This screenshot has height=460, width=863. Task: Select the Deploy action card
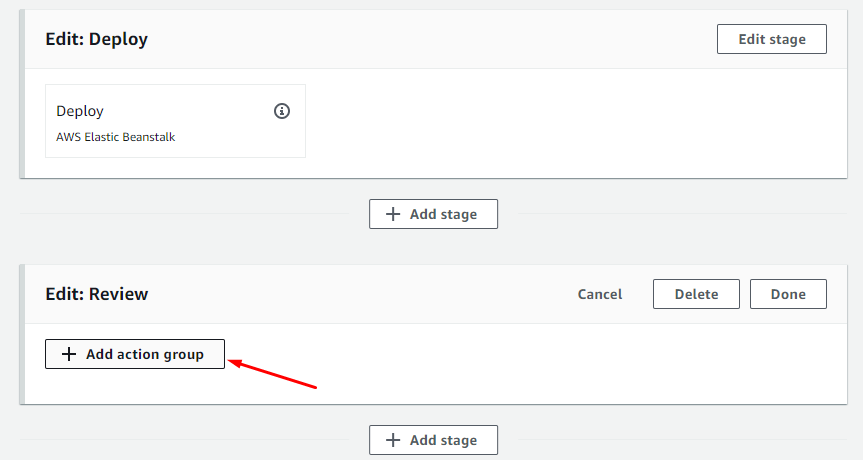tap(175, 140)
